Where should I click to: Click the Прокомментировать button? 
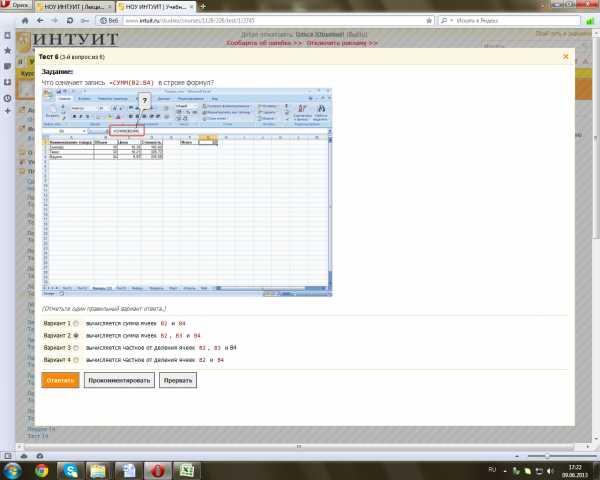[119, 380]
